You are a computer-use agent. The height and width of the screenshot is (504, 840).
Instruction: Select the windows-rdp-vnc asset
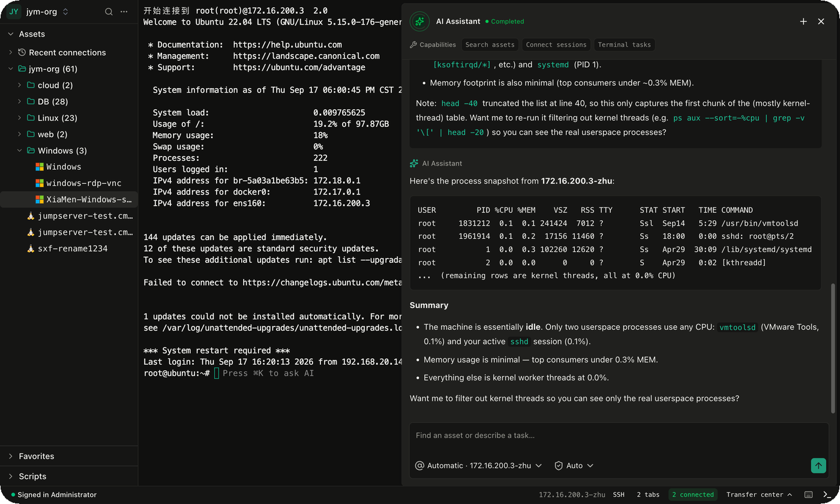pos(69,183)
